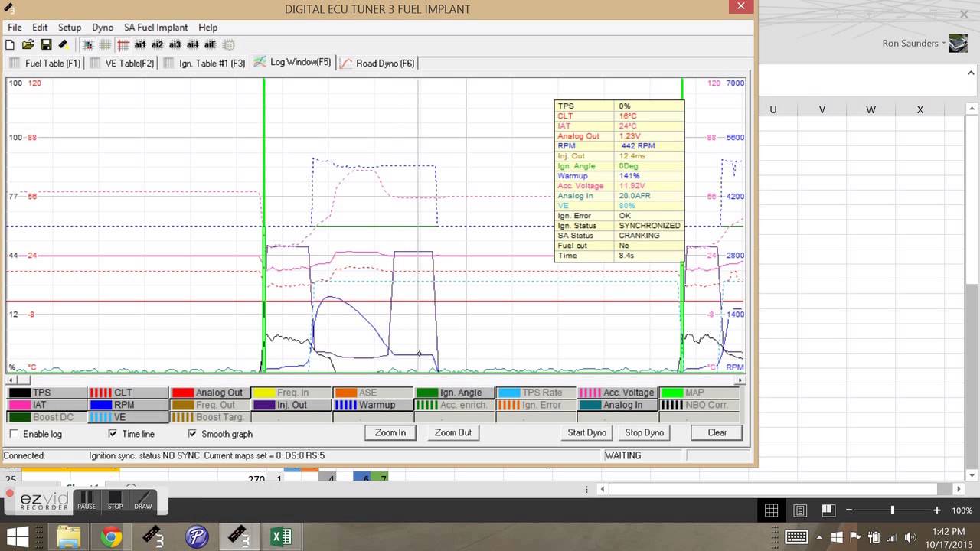Open the Help menu
Screen dimensions: 980x551
tap(207, 27)
